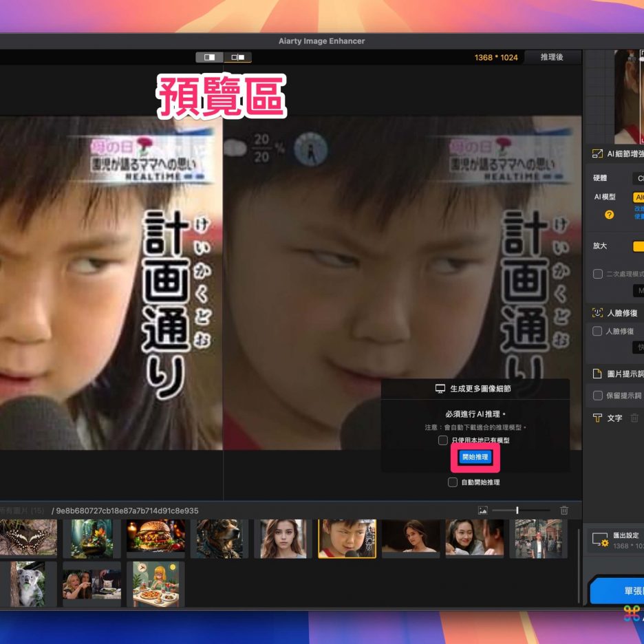
Task: Enable the 人臉修復 checkbox
Action: 597,331
